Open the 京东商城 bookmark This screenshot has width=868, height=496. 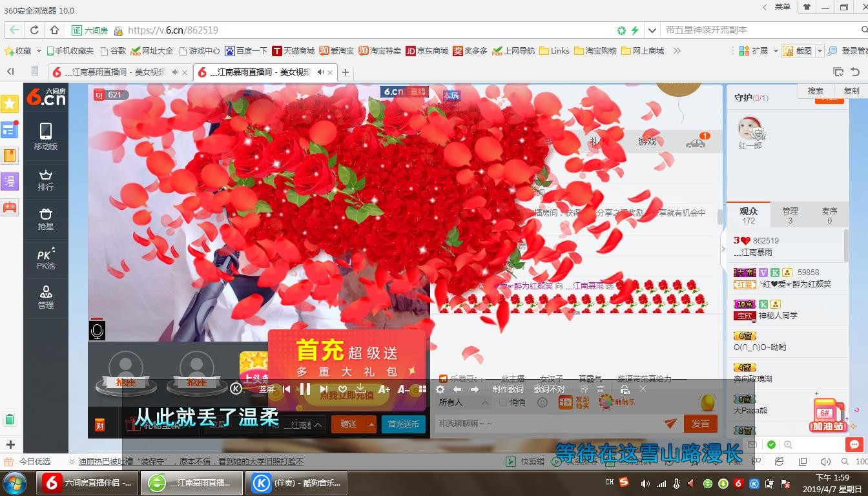(x=427, y=50)
